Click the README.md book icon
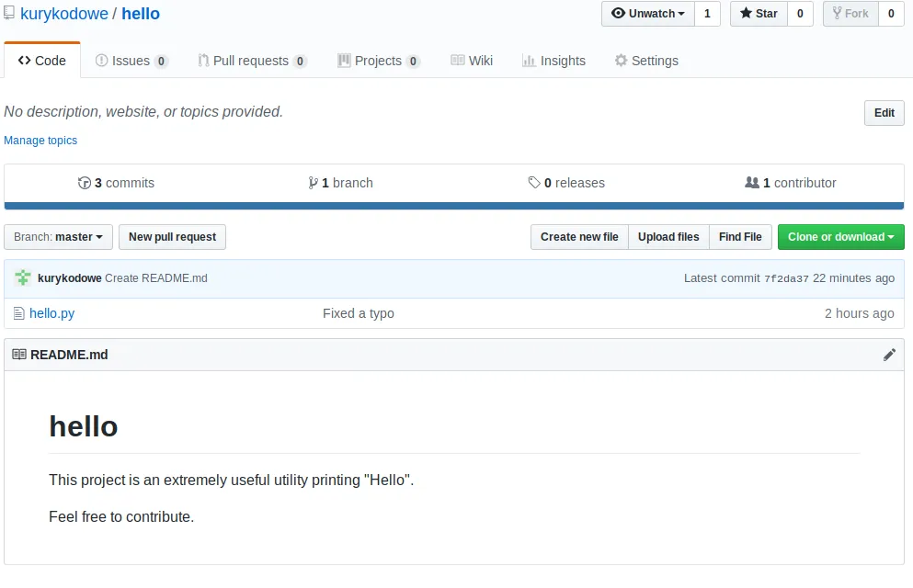Image resolution: width=913 pixels, height=588 pixels. coord(19,355)
